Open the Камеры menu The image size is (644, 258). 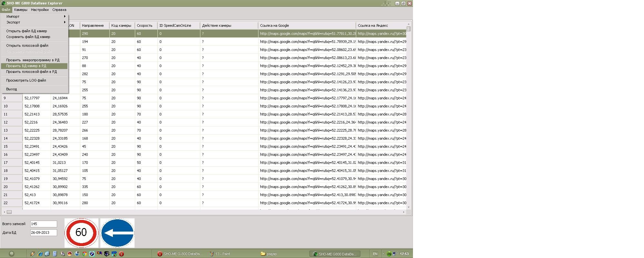(x=21, y=10)
